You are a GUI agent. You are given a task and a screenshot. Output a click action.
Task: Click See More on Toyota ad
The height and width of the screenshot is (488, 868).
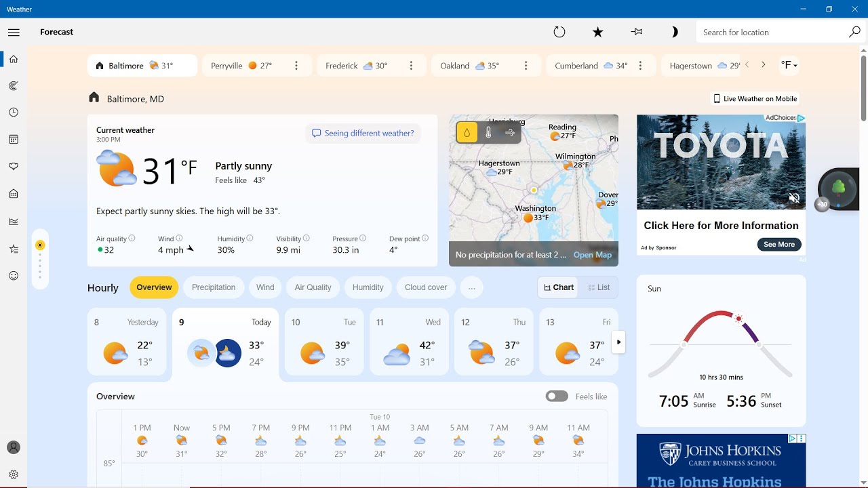[779, 244]
